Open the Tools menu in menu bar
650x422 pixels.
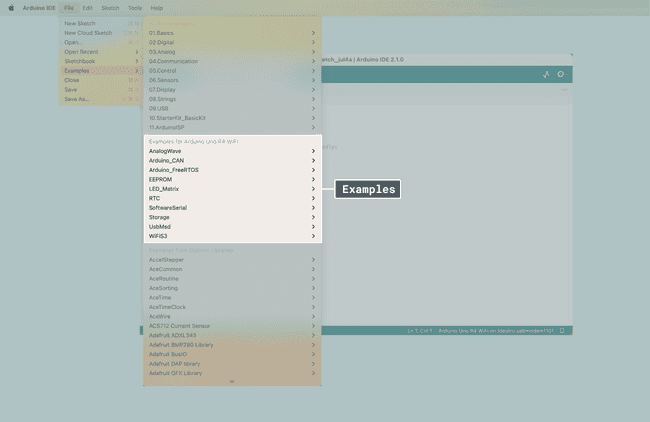pyautogui.click(x=135, y=8)
